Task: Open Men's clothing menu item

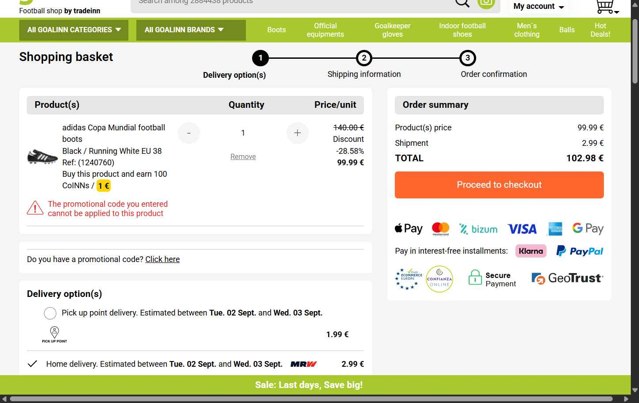Action: (x=527, y=30)
